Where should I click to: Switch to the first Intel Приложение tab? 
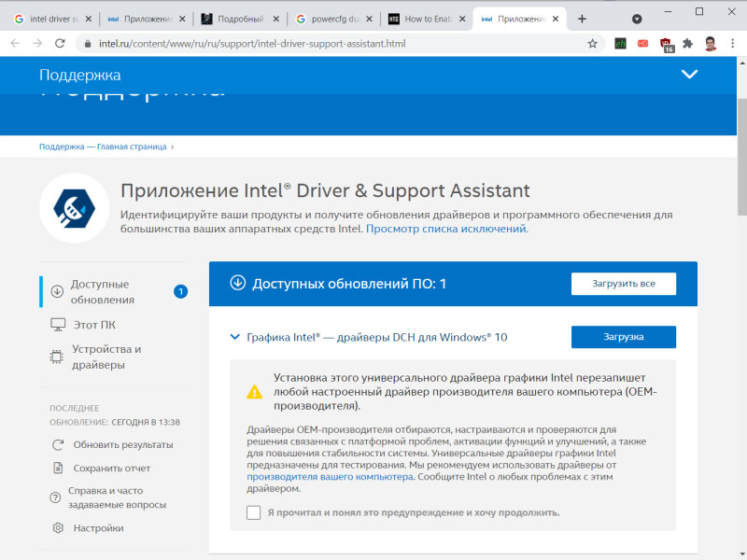click(147, 19)
